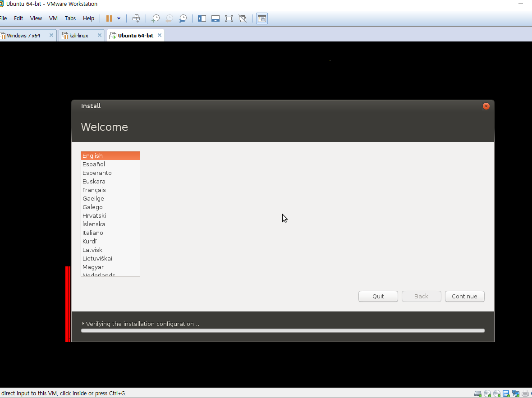Select Italiano in the language list

110,233
